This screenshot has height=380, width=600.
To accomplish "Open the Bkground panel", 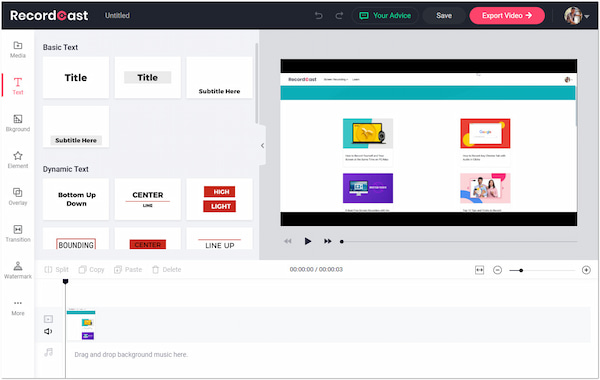I will click(x=18, y=123).
